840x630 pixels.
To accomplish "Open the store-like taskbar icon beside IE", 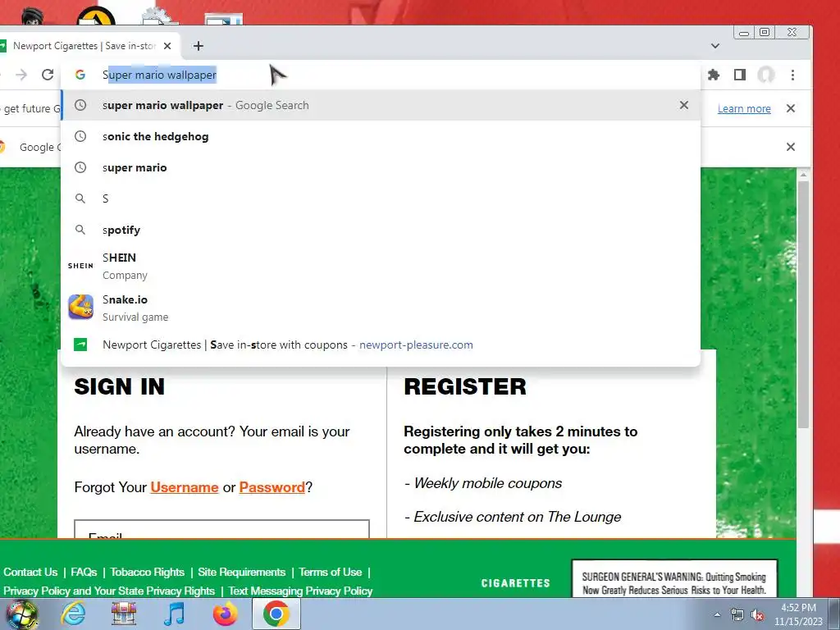I will (x=124, y=614).
